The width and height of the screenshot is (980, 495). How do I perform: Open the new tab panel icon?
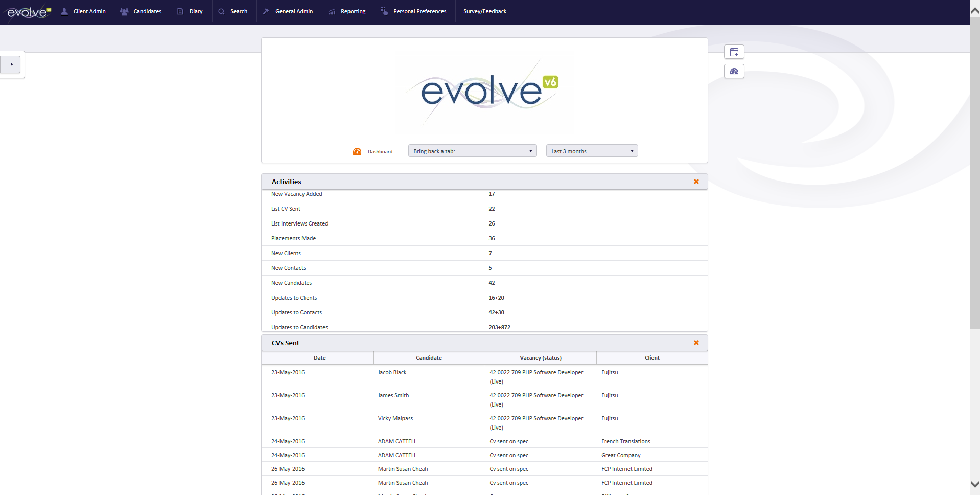pos(734,52)
